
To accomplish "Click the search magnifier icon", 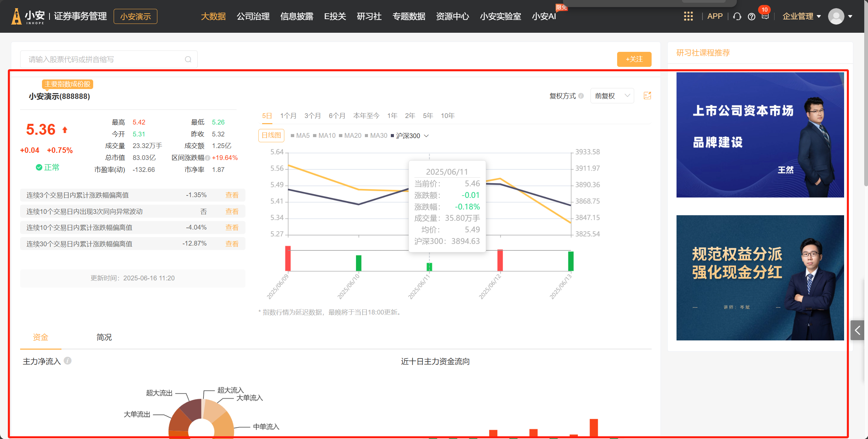I will tap(188, 60).
